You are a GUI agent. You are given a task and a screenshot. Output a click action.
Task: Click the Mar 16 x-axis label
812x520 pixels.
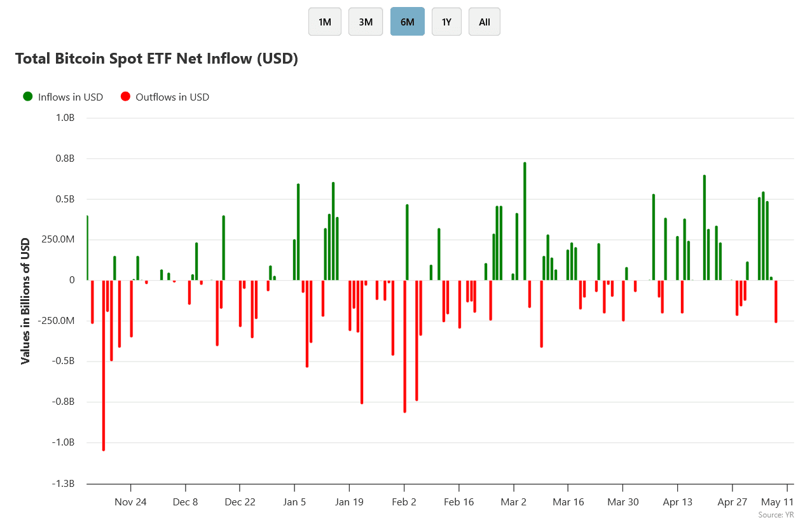(x=568, y=502)
